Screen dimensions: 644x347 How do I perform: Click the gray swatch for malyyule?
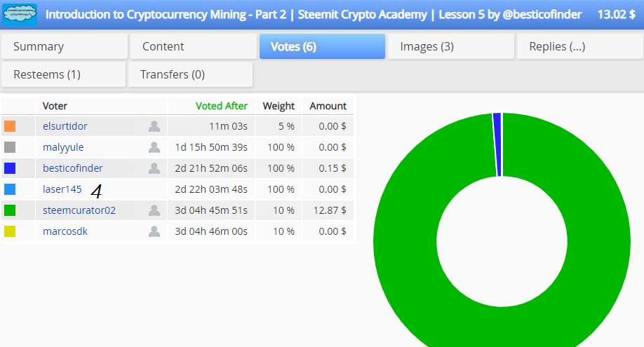point(10,147)
